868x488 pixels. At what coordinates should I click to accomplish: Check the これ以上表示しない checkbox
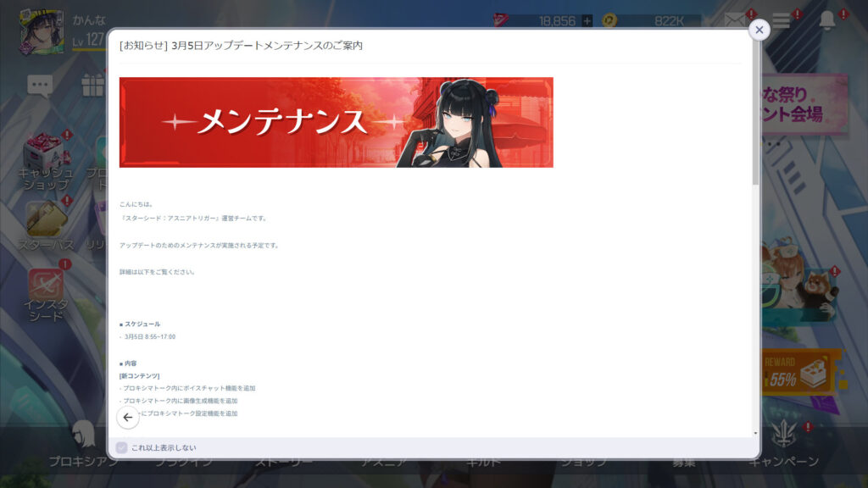point(122,447)
